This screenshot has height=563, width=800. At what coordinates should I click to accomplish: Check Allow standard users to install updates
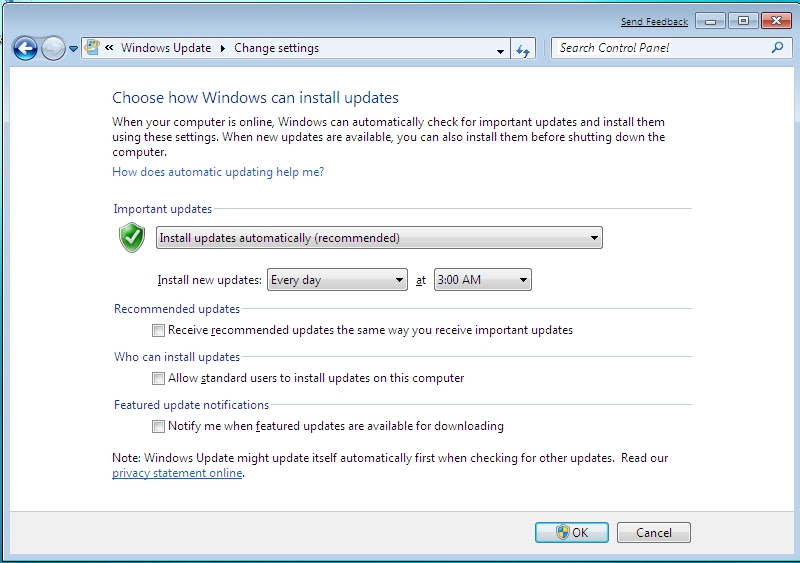158,378
